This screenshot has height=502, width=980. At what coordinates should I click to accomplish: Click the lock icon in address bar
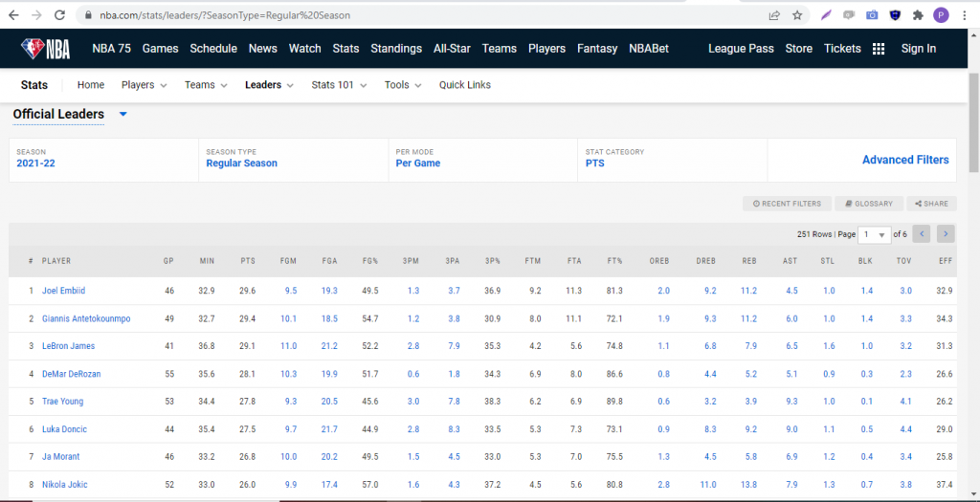pyautogui.click(x=87, y=15)
